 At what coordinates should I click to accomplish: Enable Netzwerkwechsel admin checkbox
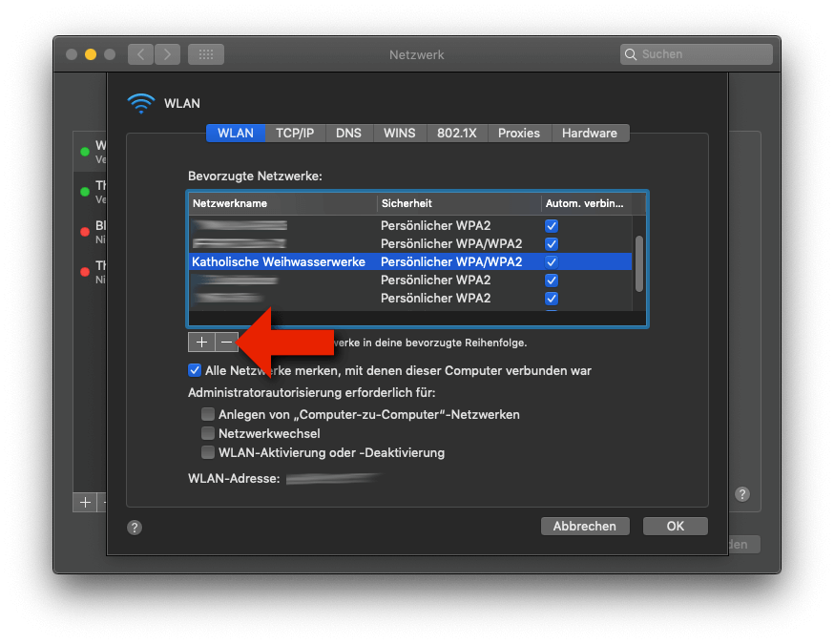coord(208,433)
